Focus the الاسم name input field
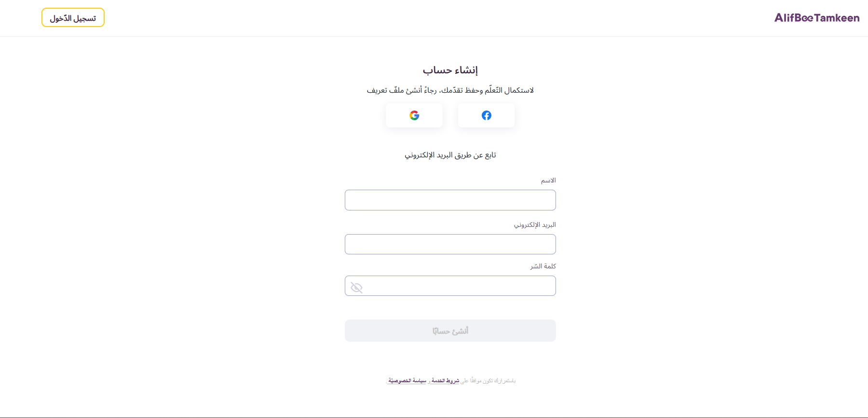 pyautogui.click(x=450, y=200)
